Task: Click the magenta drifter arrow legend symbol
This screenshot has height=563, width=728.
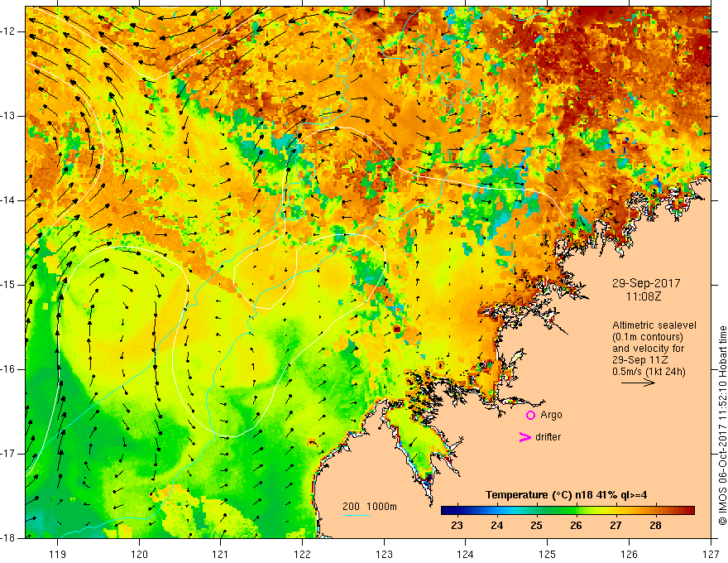Action: (x=524, y=437)
